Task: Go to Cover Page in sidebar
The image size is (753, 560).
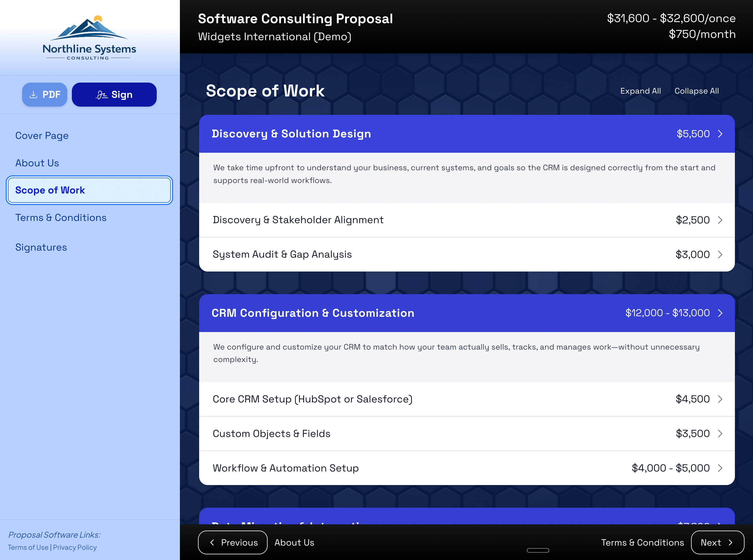Action: coord(42,135)
